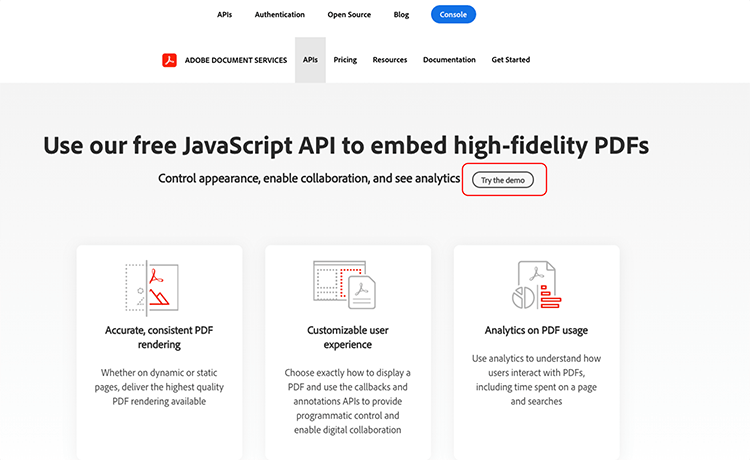Image resolution: width=750 pixels, height=460 pixels.
Task: Click the PDF analytics chart illustration
Action: [x=536, y=285]
